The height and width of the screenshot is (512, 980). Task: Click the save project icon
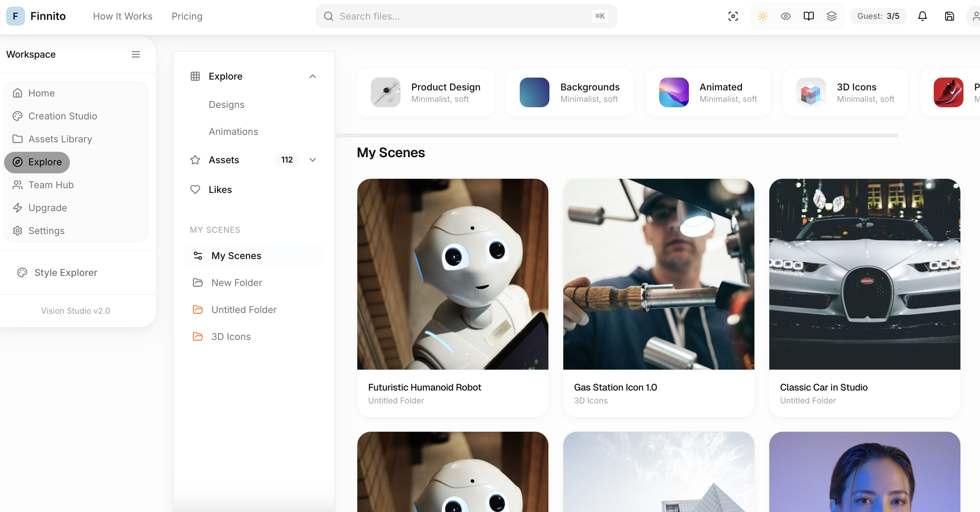[x=949, y=16]
